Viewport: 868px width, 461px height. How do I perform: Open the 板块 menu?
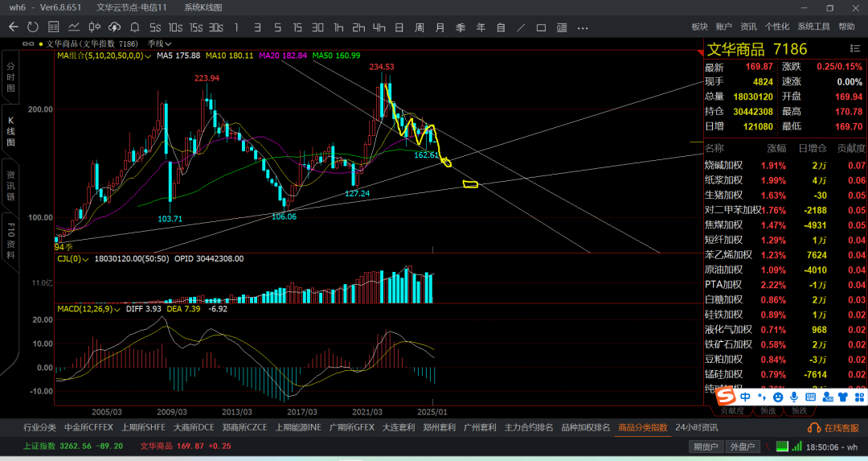coord(700,27)
